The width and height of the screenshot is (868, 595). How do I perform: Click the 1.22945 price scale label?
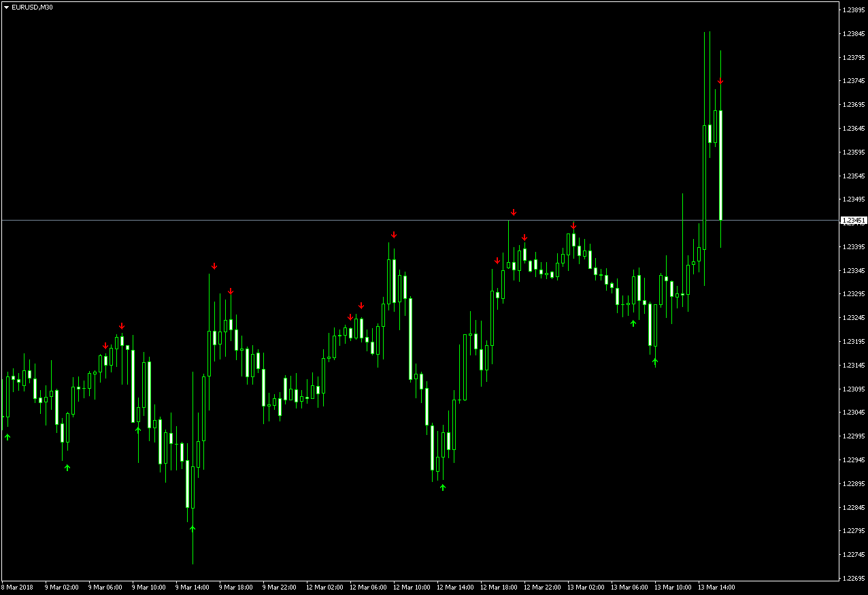point(854,460)
